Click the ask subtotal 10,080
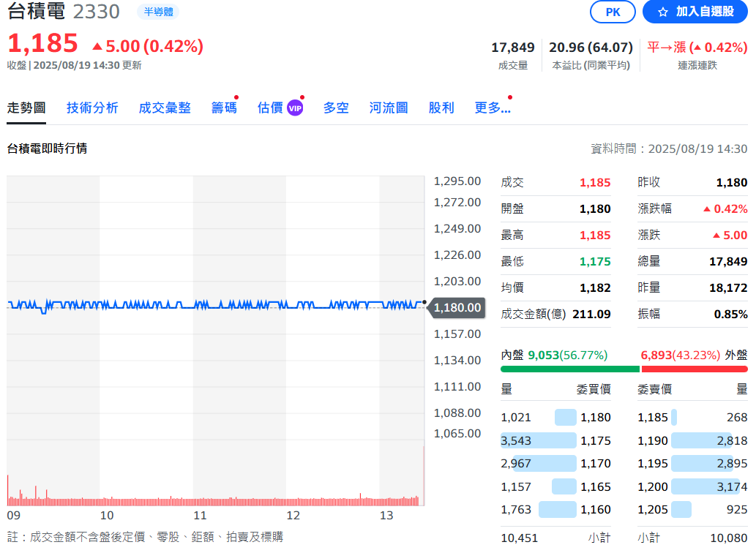The height and width of the screenshot is (553, 756). [x=728, y=538]
